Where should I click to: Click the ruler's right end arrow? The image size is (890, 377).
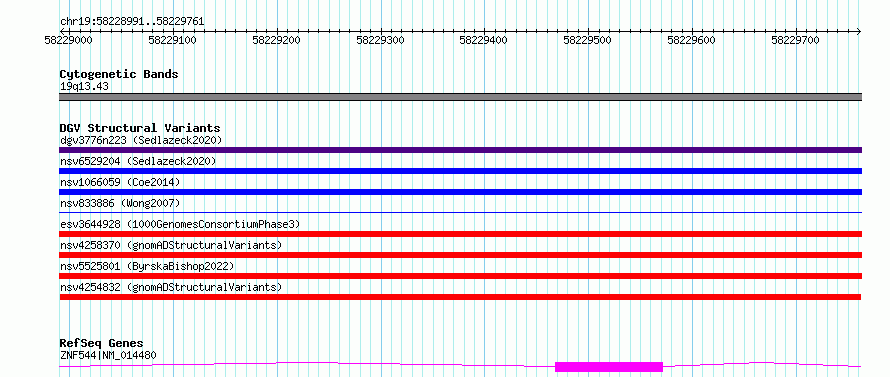[858, 31]
